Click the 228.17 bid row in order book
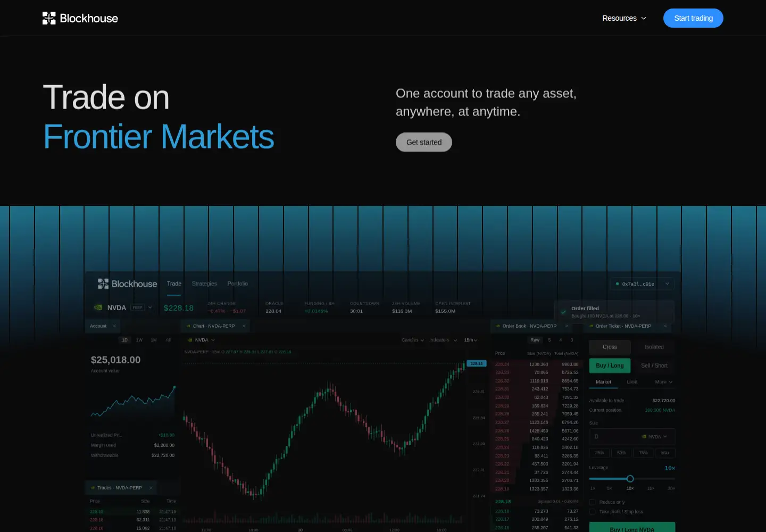This screenshot has height=532, width=766. pyautogui.click(x=536, y=519)
